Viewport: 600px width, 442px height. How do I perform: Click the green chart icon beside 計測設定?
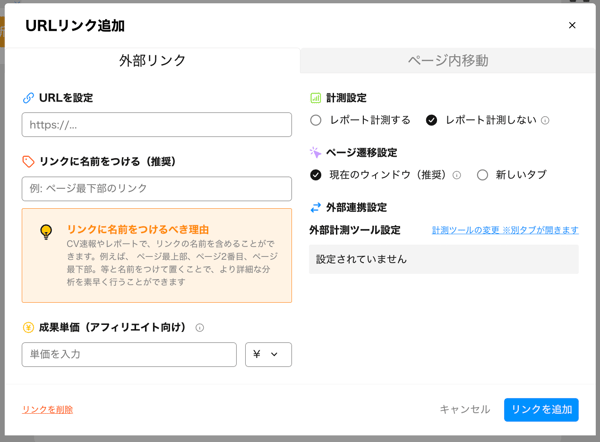point(315,98)
